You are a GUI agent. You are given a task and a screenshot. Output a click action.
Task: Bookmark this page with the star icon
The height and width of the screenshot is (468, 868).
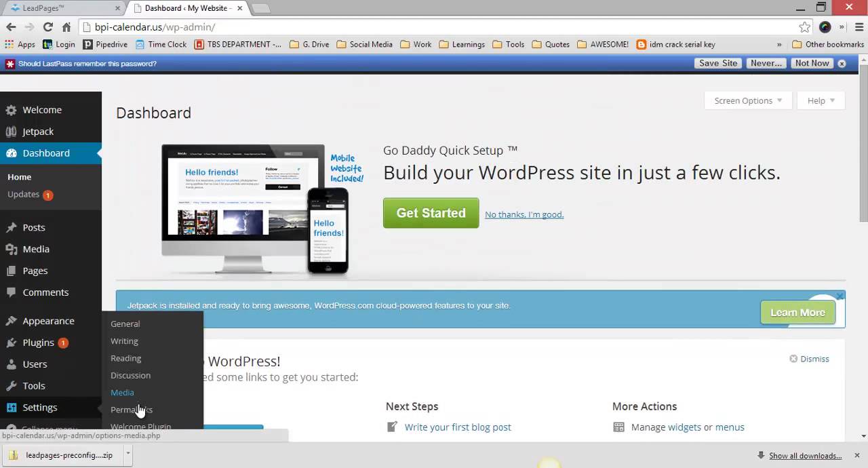pos(804,27)
